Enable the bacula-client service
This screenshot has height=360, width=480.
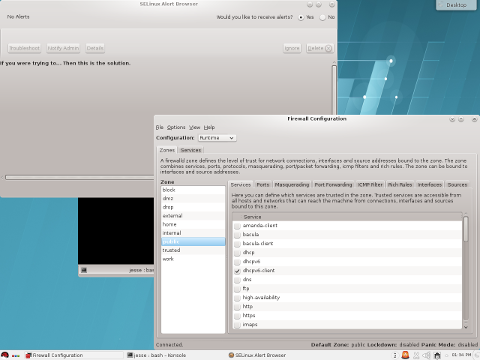coord(237,244)
